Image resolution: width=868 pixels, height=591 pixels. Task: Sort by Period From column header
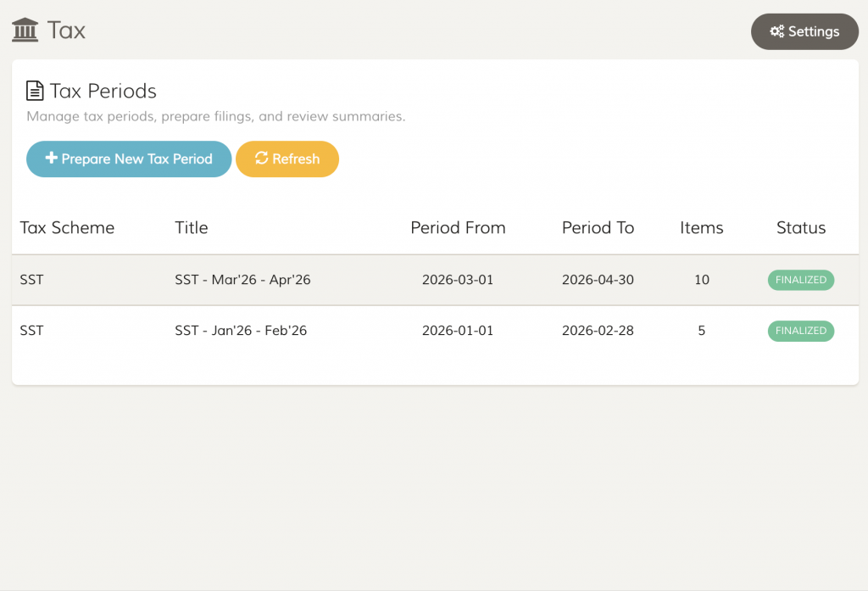pyautogui.click(x=458, y=227)
